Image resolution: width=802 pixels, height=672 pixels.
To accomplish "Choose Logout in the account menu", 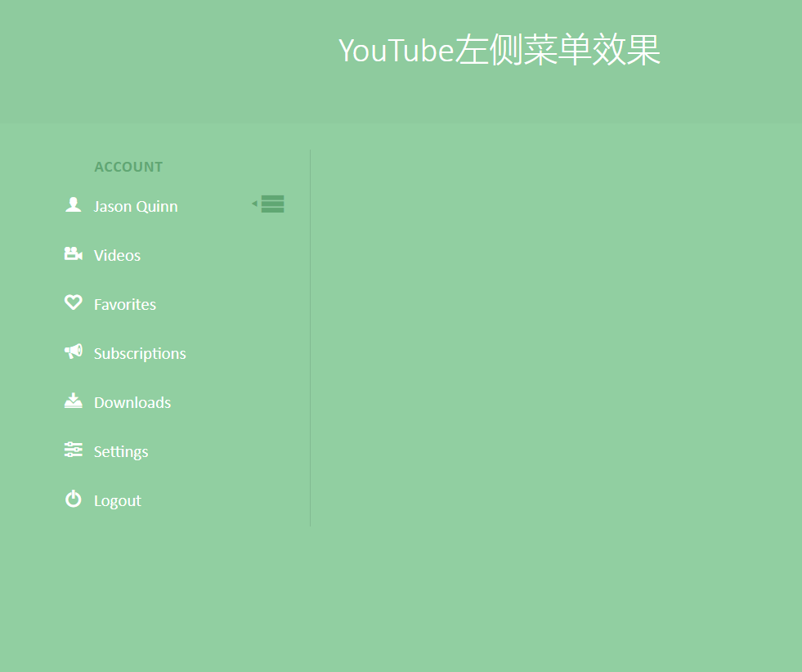I will coord(117,501).
